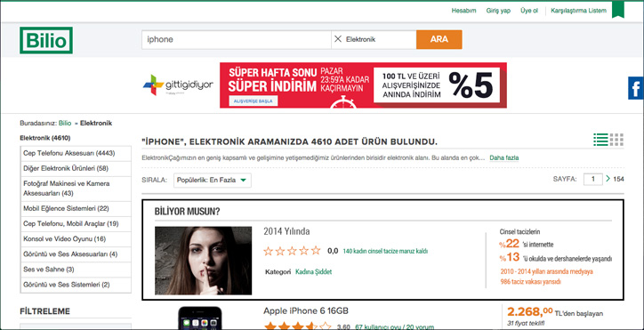Switch to list view layout
The height and width of the screenshot is (330, 644).
click(600, 140)
